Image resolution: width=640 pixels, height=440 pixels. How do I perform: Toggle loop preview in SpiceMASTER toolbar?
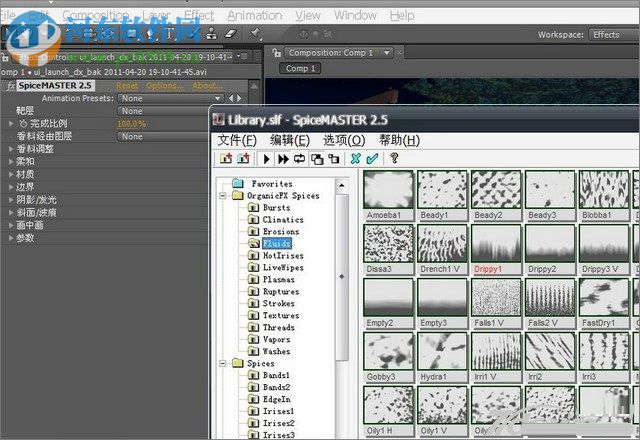[300, 158]
